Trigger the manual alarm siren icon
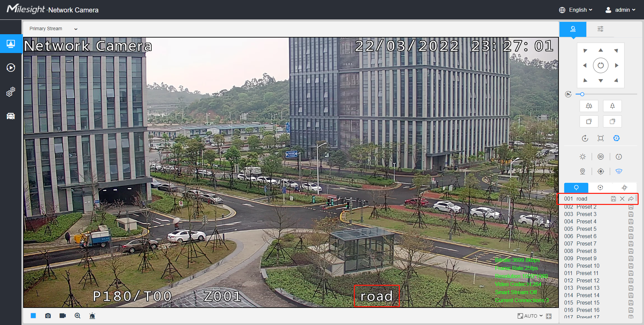Screen dimensions: 644x325 [x=92, y=316]
